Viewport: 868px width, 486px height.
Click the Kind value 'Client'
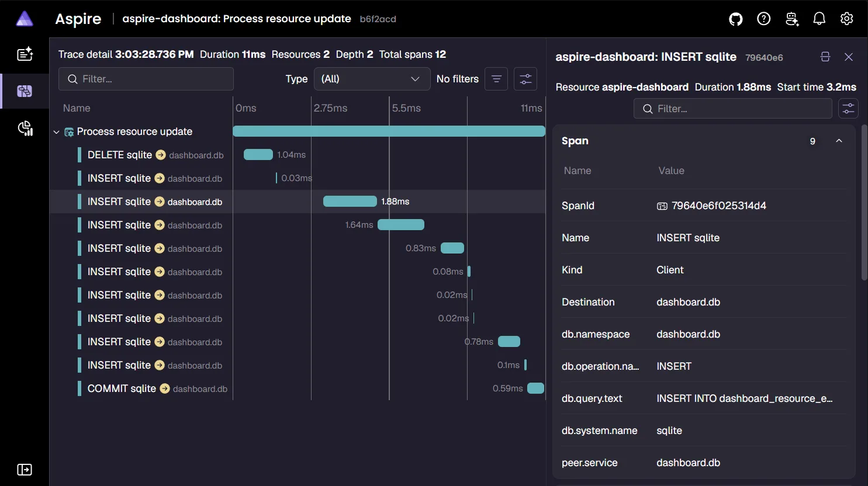[670, 270]
